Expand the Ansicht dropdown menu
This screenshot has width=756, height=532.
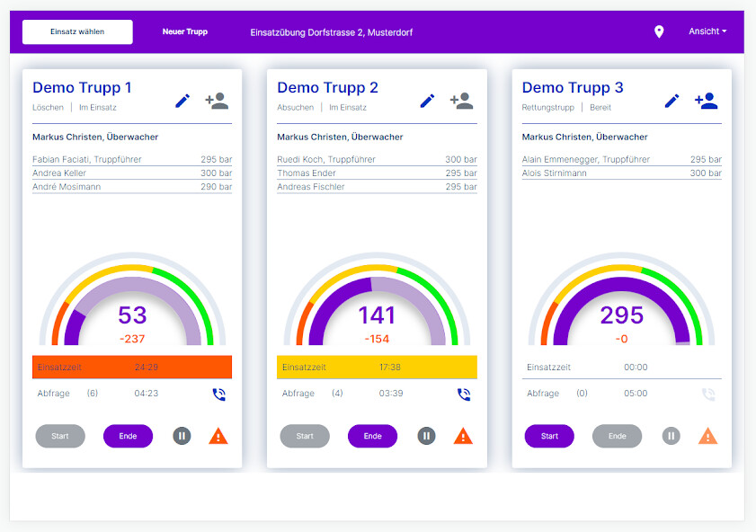coord(707,31)
